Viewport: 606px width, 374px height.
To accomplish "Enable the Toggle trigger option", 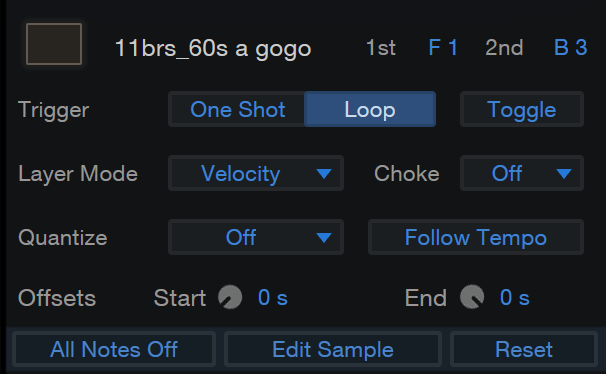I will 522,109.
